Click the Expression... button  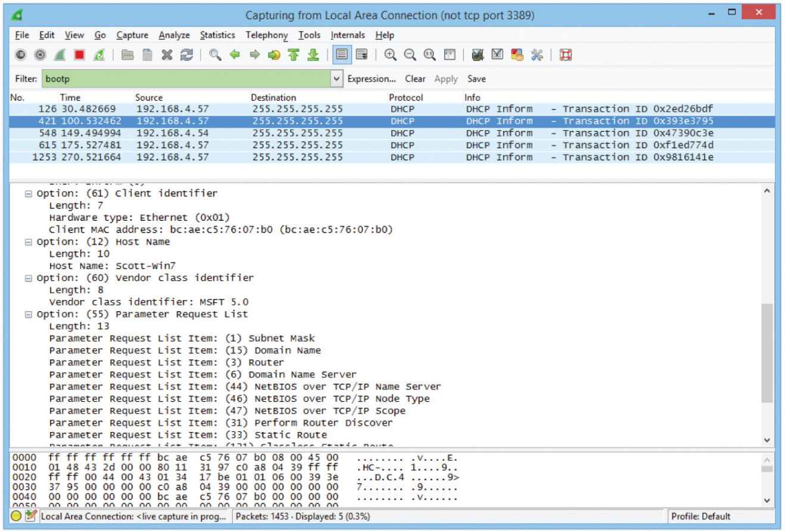(372, 79)
